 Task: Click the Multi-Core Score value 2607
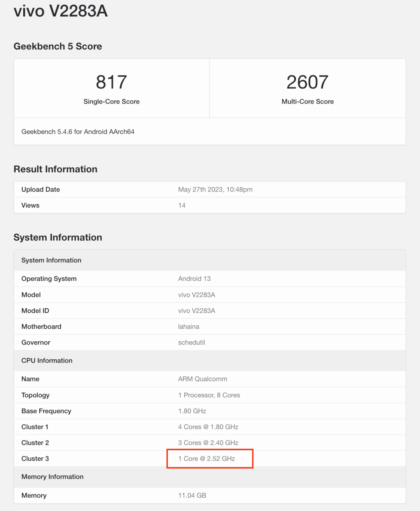(308, 82)
